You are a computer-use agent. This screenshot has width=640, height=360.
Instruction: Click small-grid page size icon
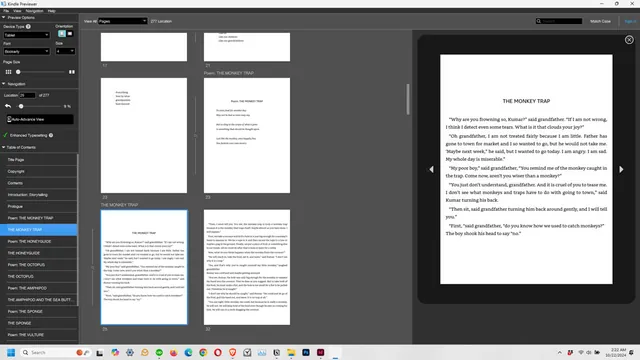coord(8,72)
